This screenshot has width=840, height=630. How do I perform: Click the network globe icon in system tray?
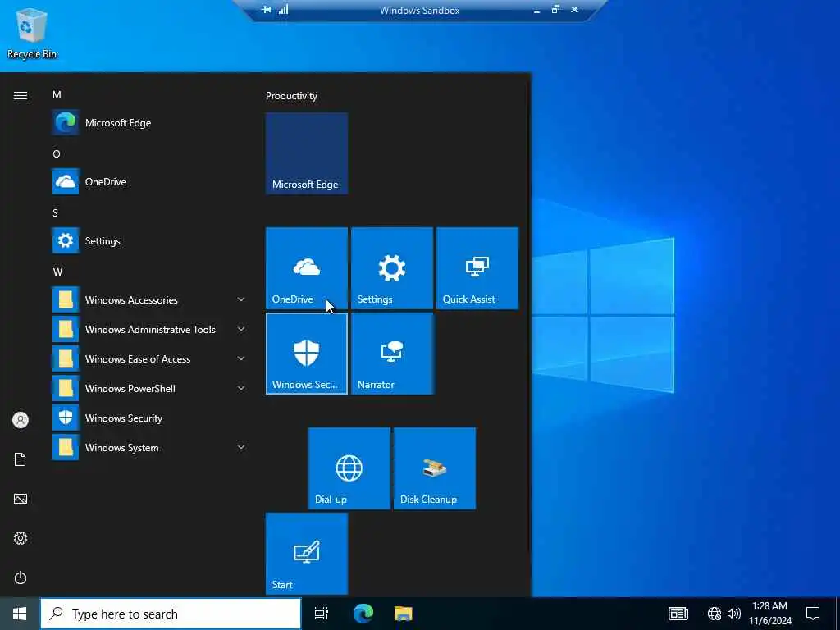714,614
